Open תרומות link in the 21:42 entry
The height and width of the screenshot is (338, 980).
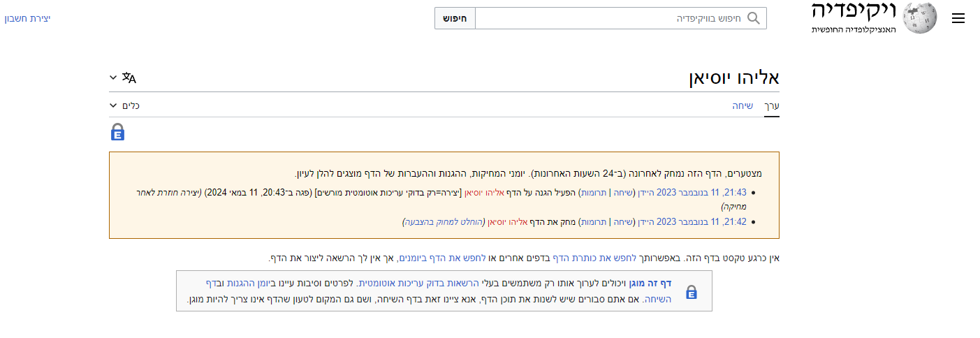(593, 221)
